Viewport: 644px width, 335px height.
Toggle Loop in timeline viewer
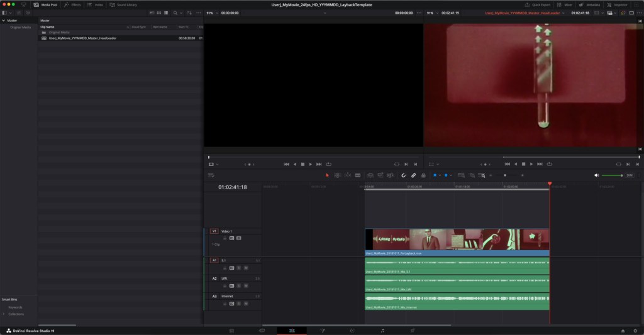coord(550,164)
